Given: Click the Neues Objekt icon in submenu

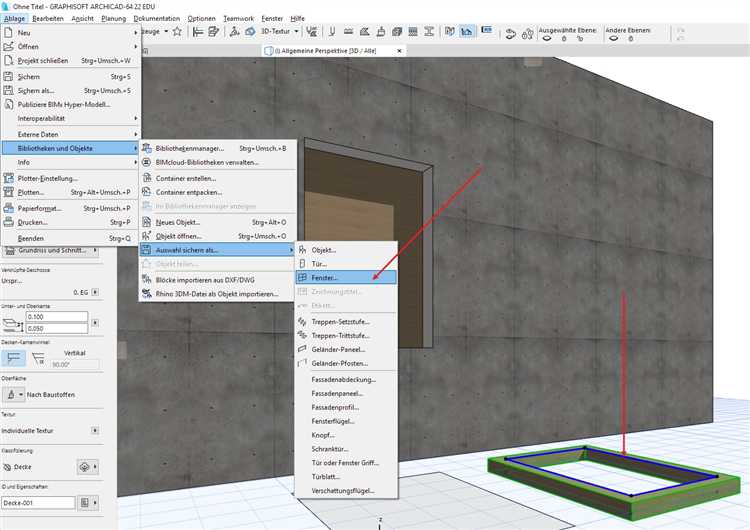Looking at the screenshot, I should point(147,222).
